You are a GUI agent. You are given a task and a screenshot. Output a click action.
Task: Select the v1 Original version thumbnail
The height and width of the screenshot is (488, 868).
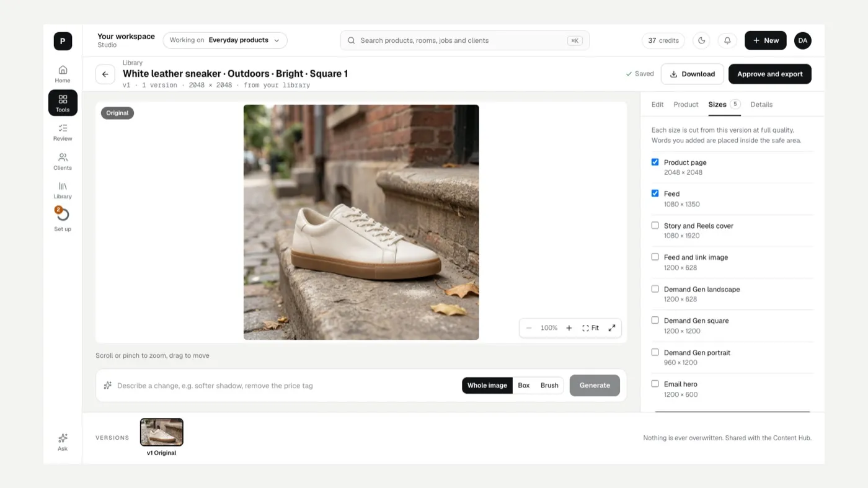pos(162,432)
